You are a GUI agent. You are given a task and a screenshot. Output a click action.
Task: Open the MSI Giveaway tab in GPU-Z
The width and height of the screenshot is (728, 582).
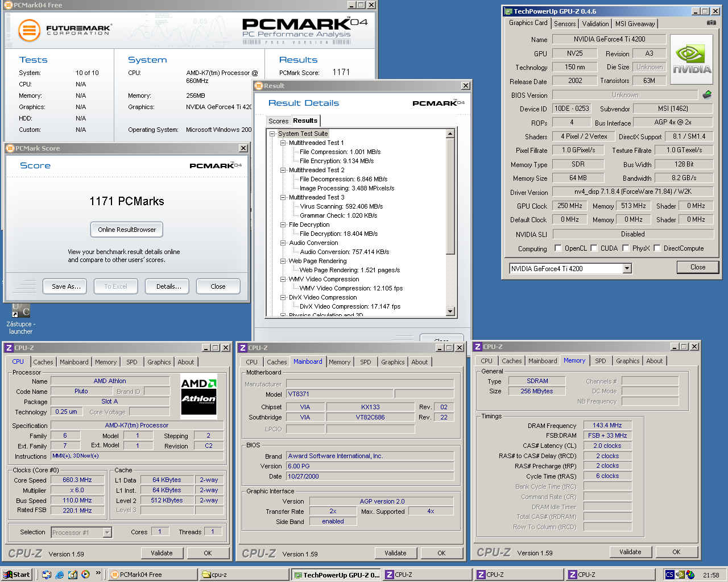coord(635,24)
